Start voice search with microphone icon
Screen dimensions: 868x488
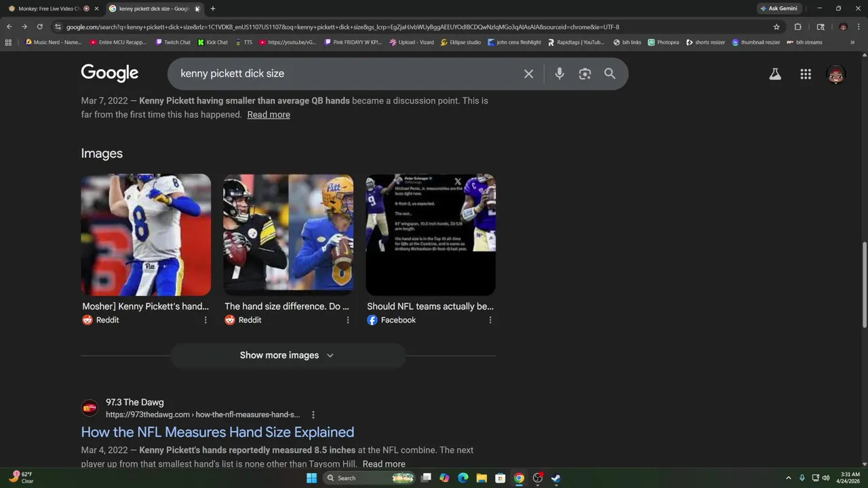pos(559,74)
